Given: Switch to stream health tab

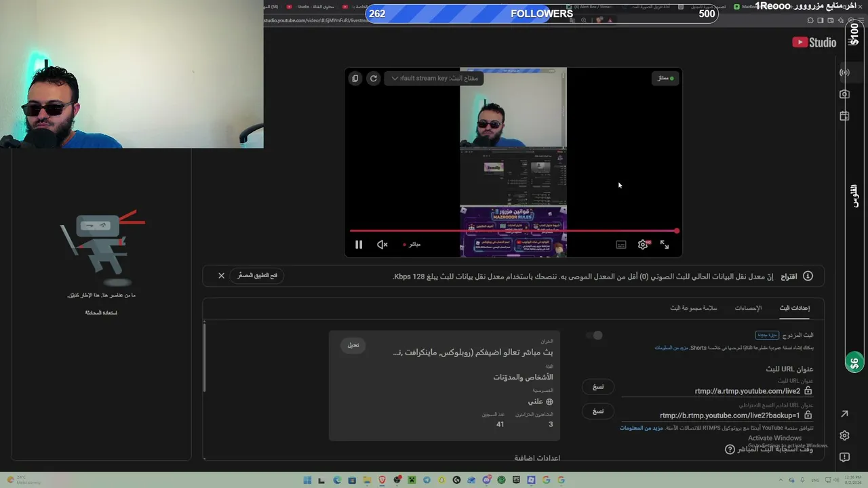Looking at the screenshot, I should [x=693, y=308].
